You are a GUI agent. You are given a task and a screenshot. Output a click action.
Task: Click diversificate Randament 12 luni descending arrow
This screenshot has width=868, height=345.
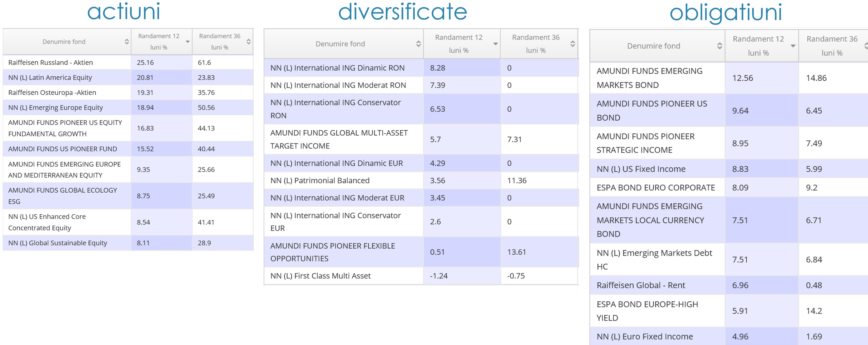(495, 44)
